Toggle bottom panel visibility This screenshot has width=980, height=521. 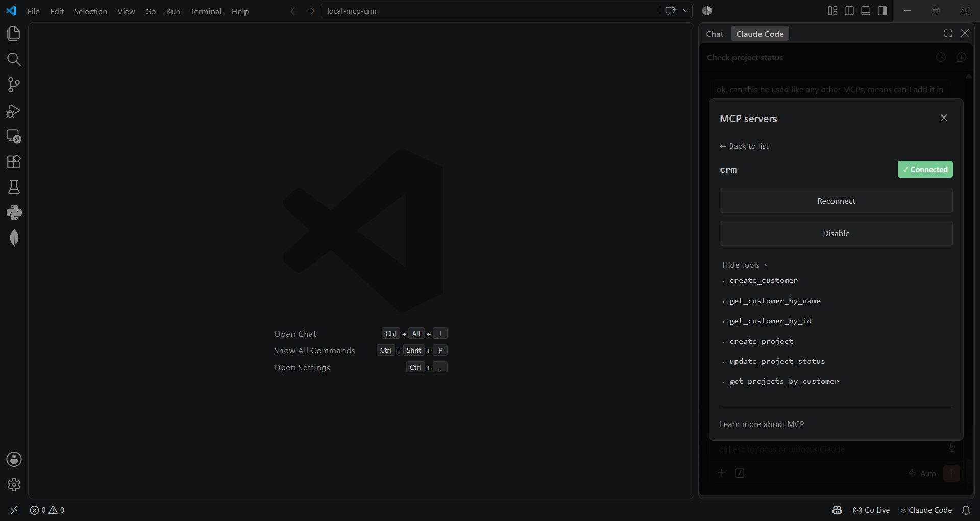click(x=866, y=11)
